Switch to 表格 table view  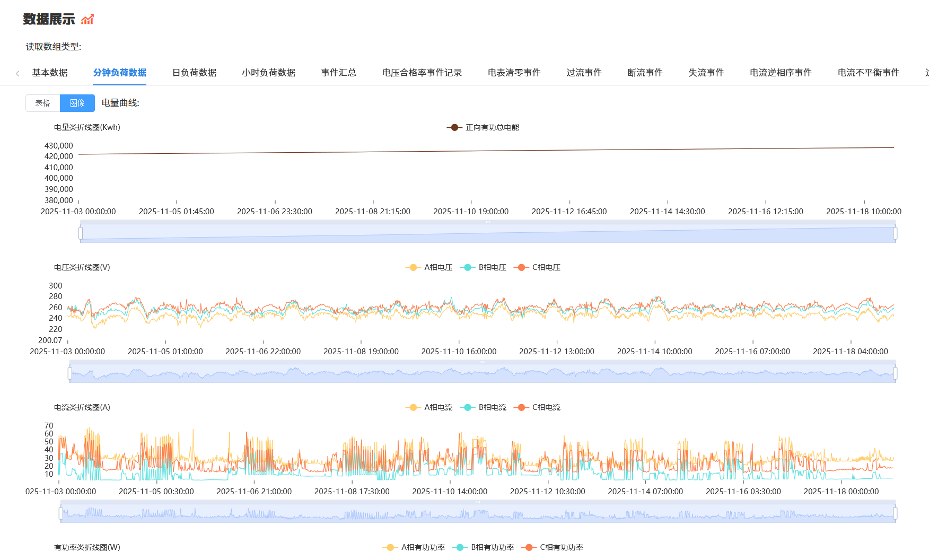[x=43, y=103]
